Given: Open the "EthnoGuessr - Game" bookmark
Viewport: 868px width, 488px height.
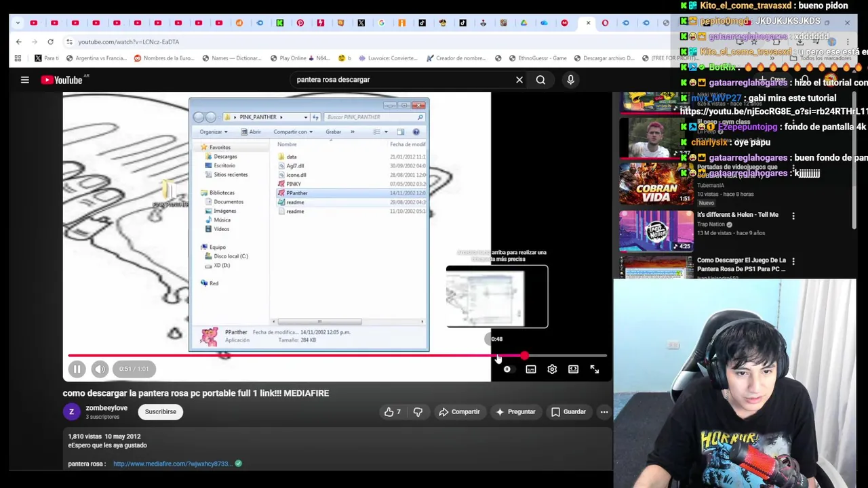Looking at the screenshot, I should 537,58.
